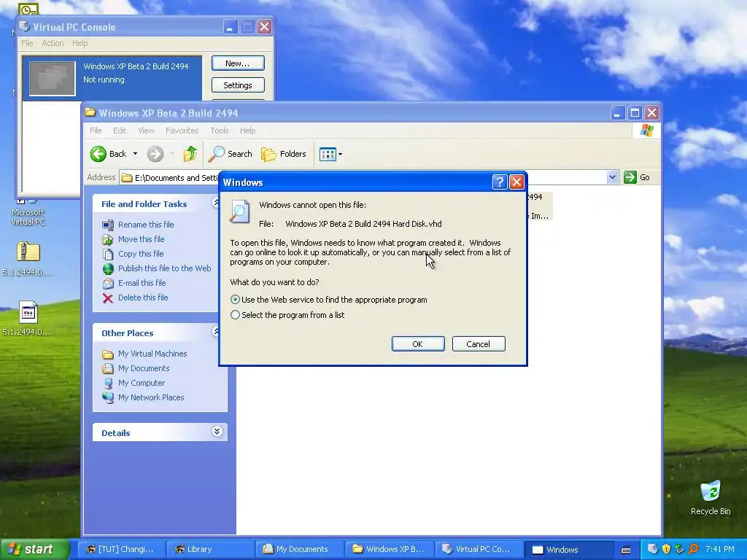Click the E-mail this file envelope icon
The image size is (747, 560).
pos(108,284)
